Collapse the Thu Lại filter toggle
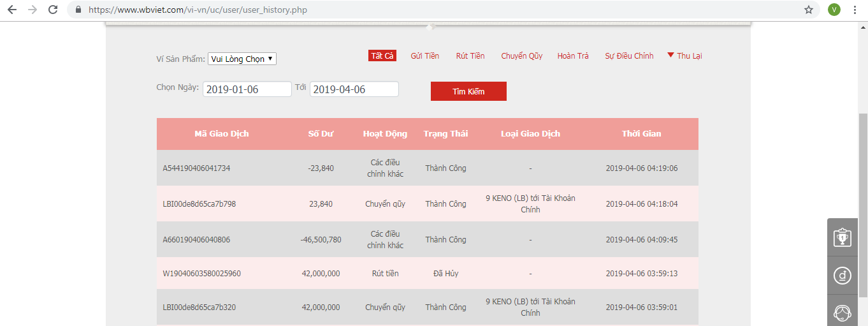868x326 pixels. [x=684, y=56]
